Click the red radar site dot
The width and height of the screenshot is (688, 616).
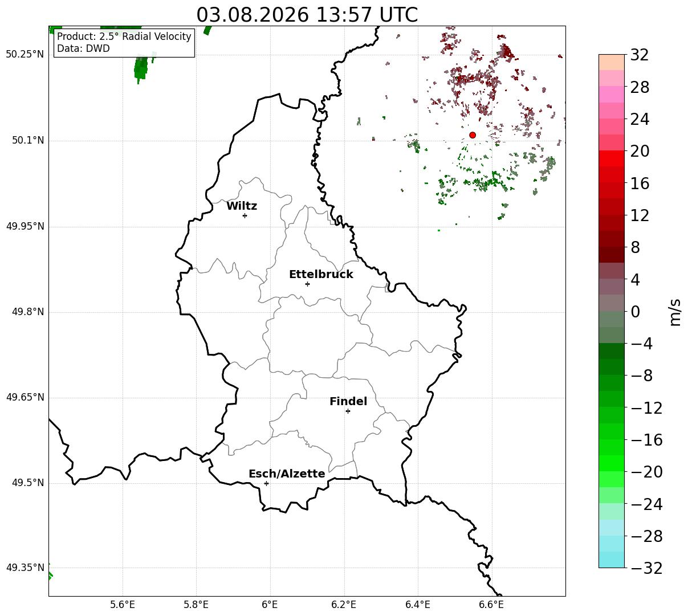coord(473,135)
